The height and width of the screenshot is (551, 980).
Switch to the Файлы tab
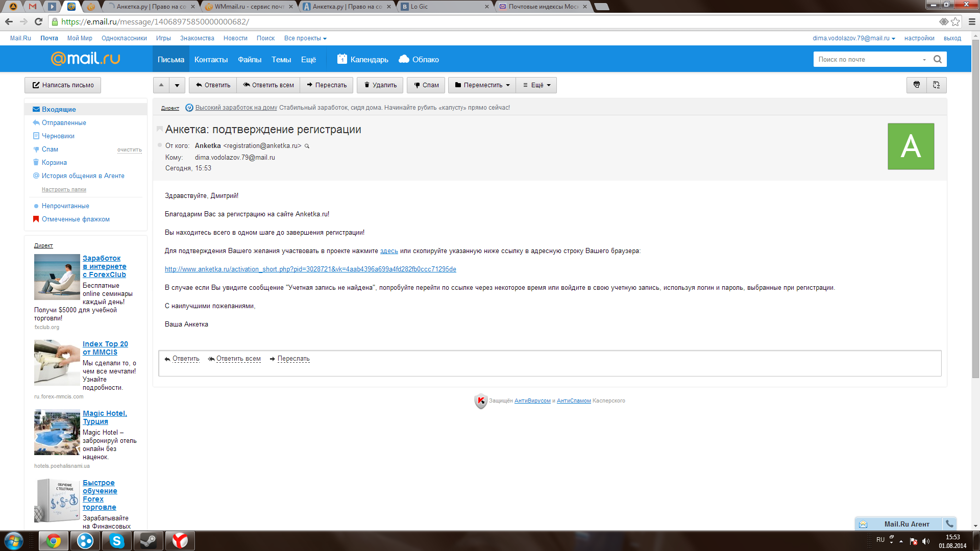point(250,59)
